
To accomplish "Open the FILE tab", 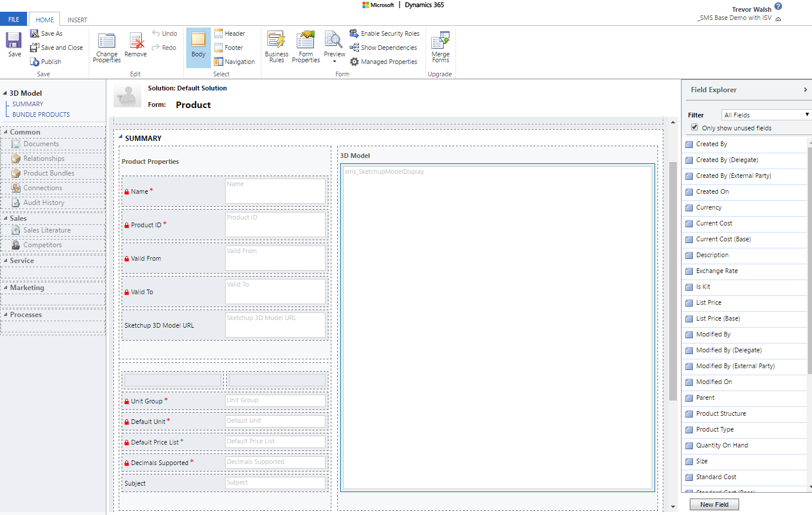I will (14, 19).
